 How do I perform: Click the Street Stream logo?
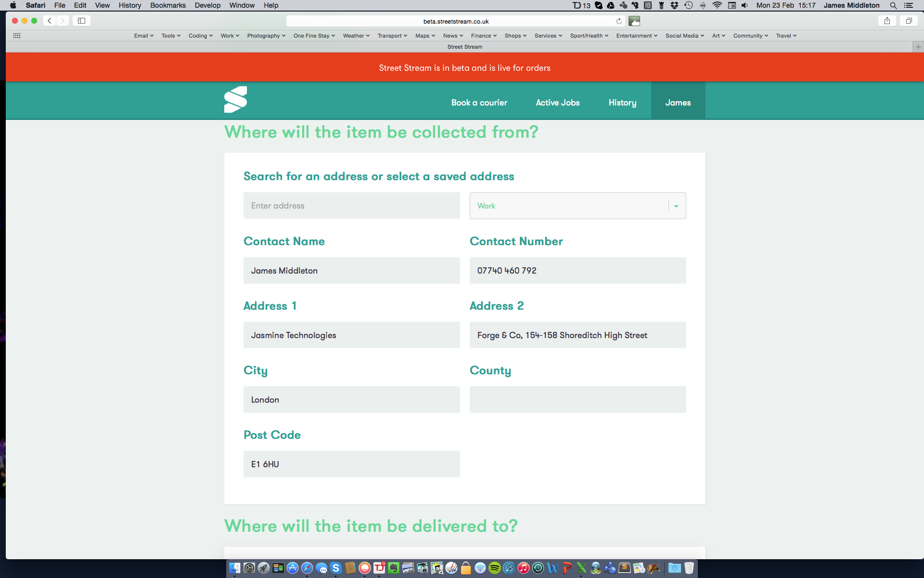(x=235, y=100)
